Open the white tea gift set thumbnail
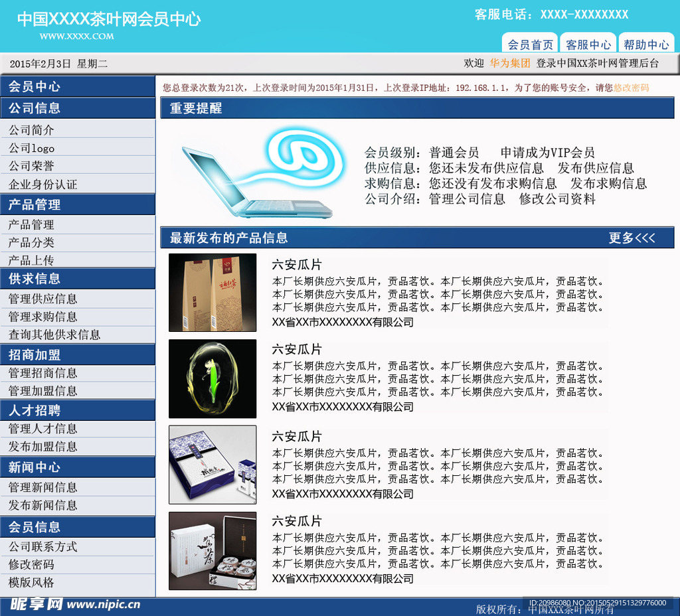 pos(212,551)
